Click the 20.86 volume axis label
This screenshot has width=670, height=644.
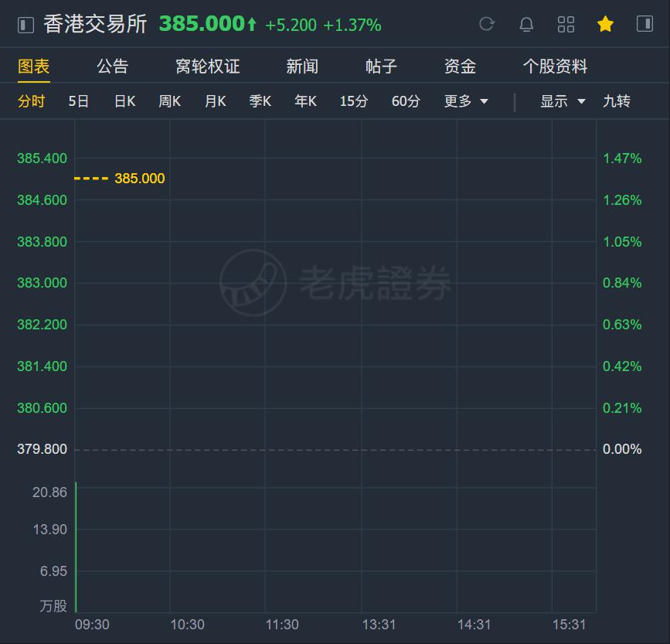coord(49,492)
